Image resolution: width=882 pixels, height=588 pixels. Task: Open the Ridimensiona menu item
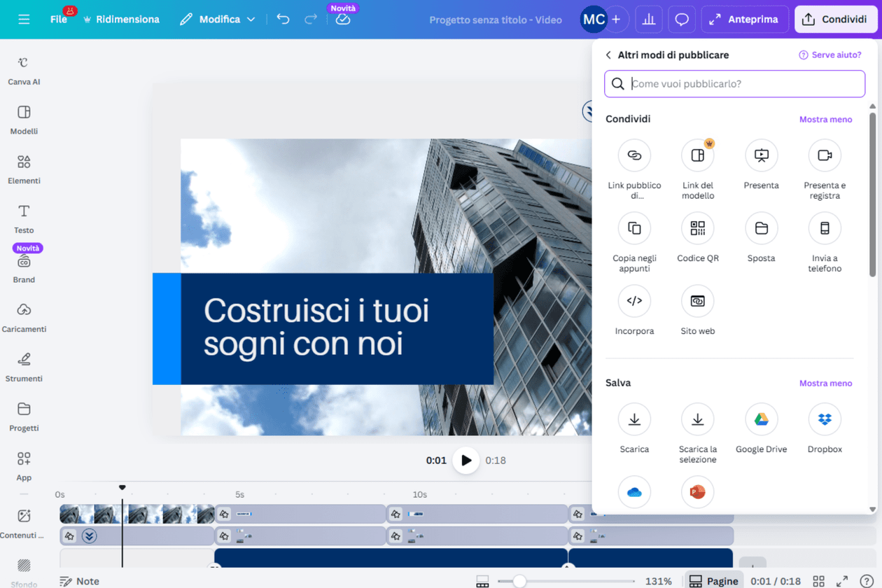121,20
